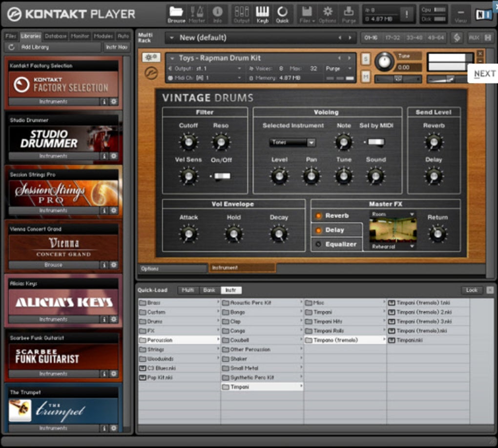Open the Rehearsal reverb preset dropdown
Screen dimensions: 498x448
pyautogui.click(x=393, y=247)
